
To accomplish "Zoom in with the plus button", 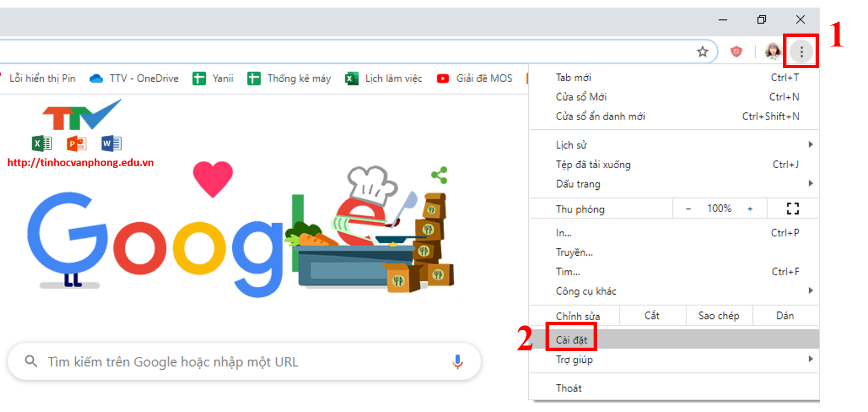I will [x=750, y=209].
